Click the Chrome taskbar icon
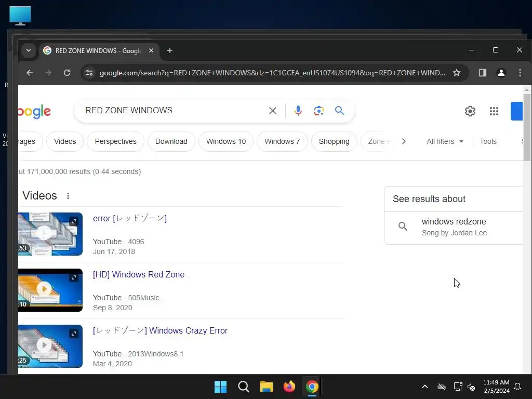 point(312,387)
